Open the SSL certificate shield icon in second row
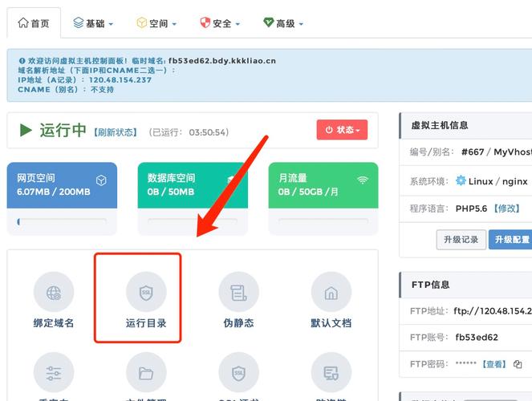Screen dimensions: 532x401 239,372
